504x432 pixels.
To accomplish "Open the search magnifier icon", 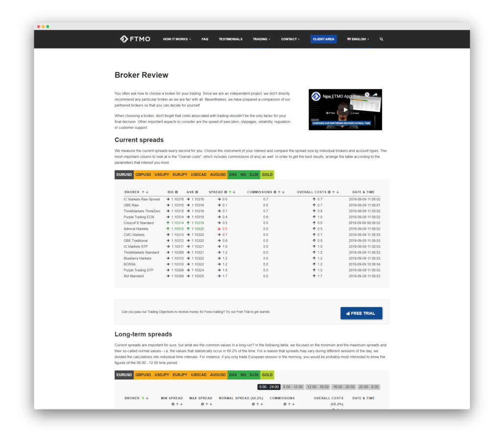I will pyautogui.click(x=381, y=39).
